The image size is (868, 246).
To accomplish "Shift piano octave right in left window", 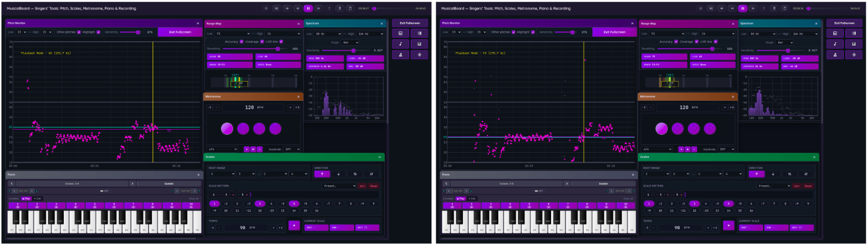I will (132, 183).
